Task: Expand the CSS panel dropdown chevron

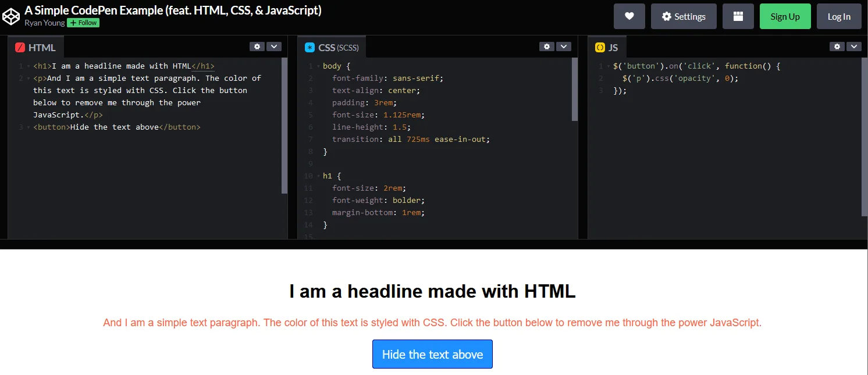Action: [x=563, y=47]
